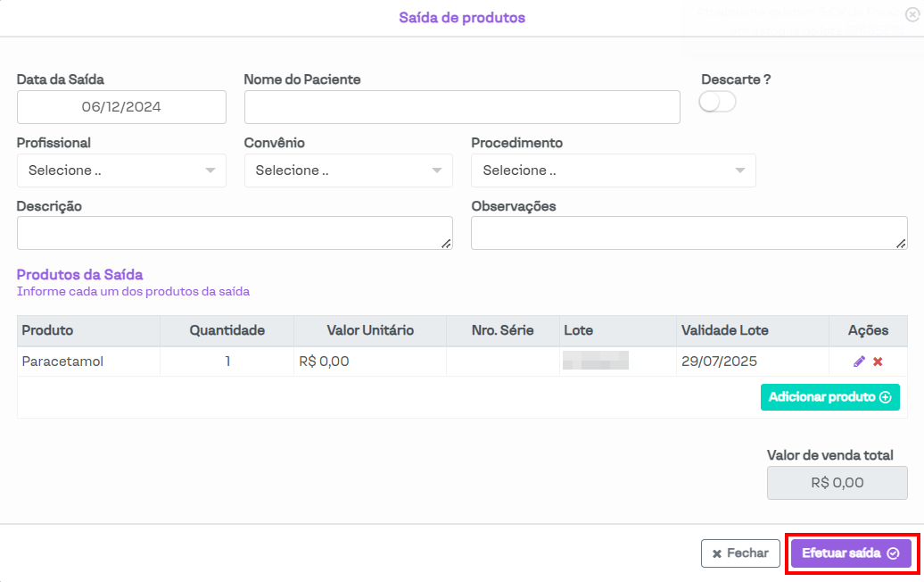This screenshot has width=924, height=582.
Task: Click inside the Observações text area
Action: [x=688, y=233]
